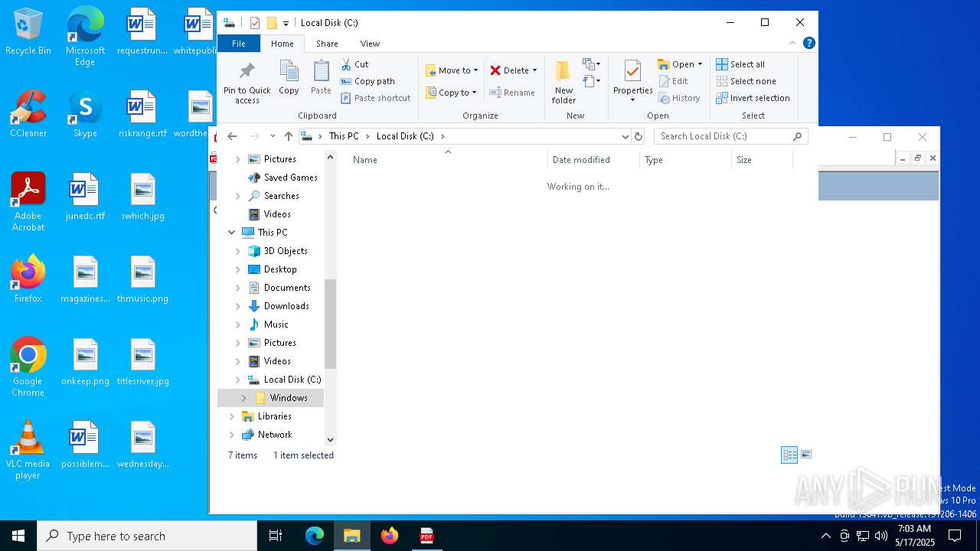Switch to Large icons view layout

pos(806,455)
